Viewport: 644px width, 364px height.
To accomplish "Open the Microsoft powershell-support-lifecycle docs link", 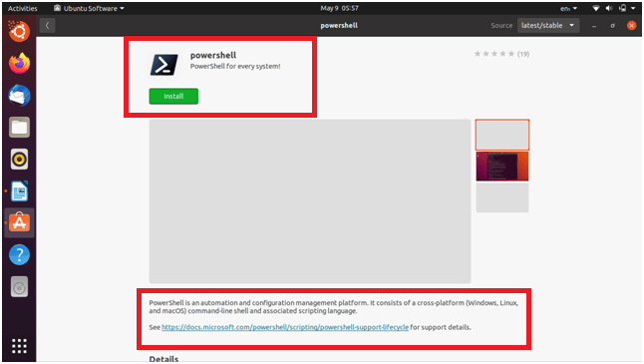I will pos(285,327).
